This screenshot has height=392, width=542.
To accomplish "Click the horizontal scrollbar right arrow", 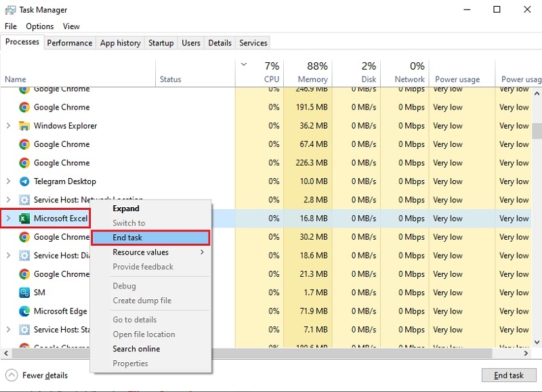I will click(526, 353).
